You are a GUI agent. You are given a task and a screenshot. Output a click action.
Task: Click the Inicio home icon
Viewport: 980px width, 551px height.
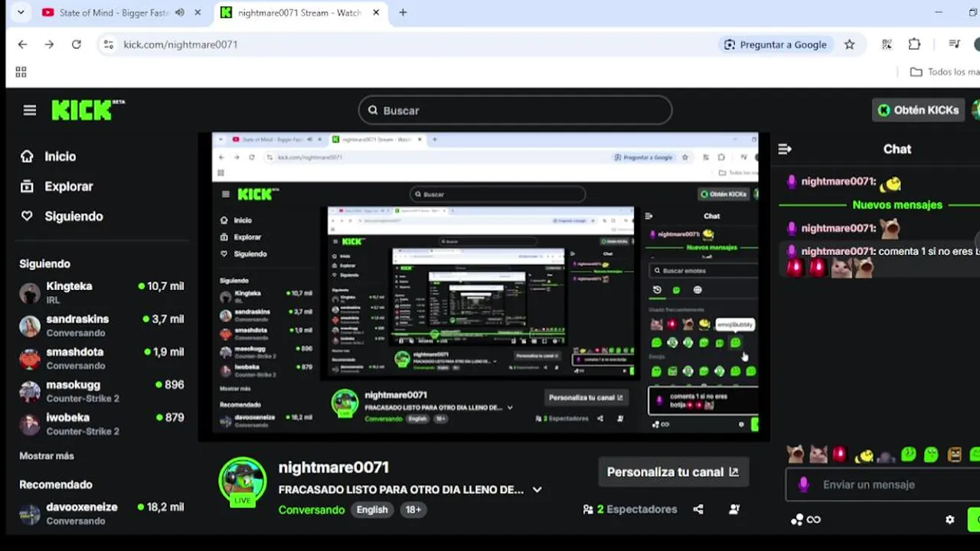point(27,156)
